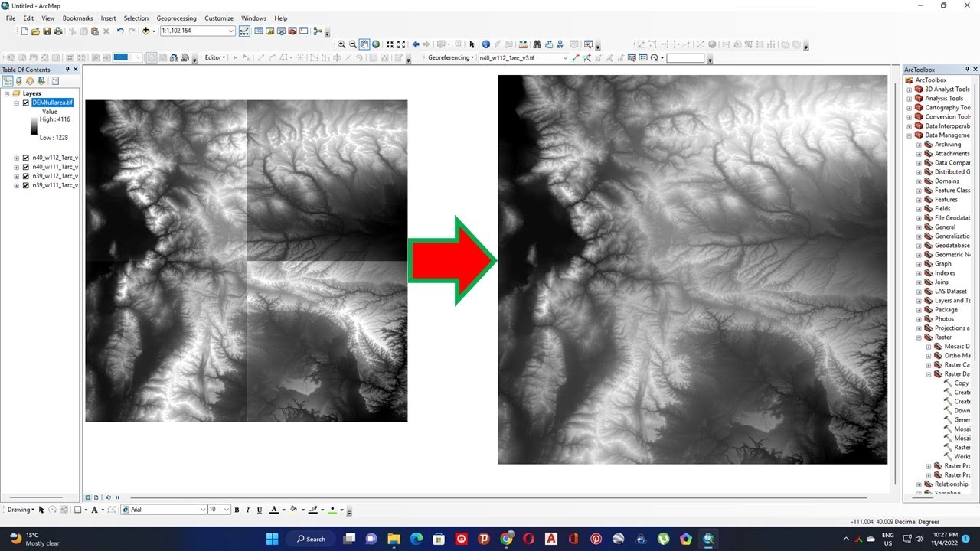Toggle visibility of n40_w111_1arc layer

(26, 167)
